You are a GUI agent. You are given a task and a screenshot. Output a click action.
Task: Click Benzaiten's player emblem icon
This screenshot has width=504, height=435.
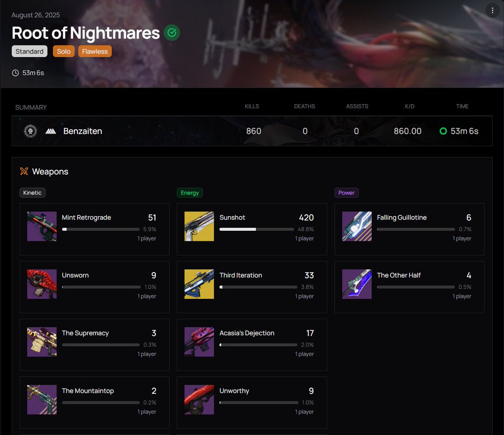click(x=31, y=131)
